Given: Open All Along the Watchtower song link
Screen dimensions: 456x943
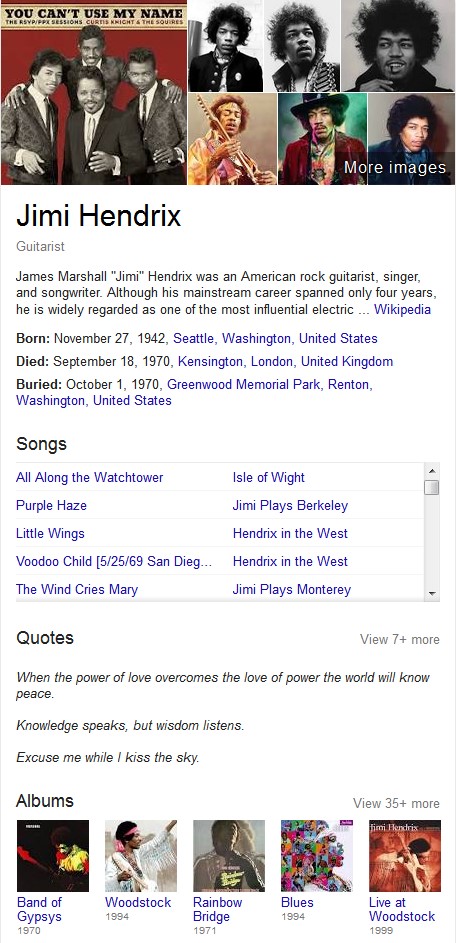Looking at the screenshot, I should [90, 478].
